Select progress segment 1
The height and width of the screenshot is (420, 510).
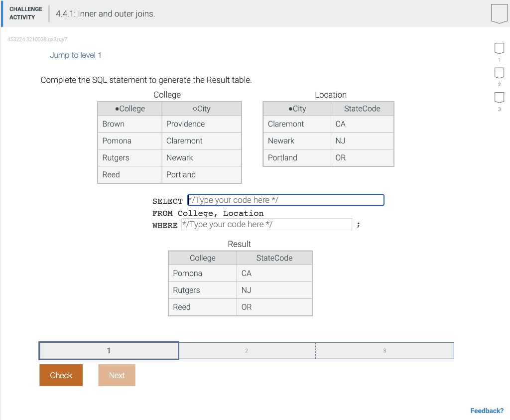click(109, 350)
